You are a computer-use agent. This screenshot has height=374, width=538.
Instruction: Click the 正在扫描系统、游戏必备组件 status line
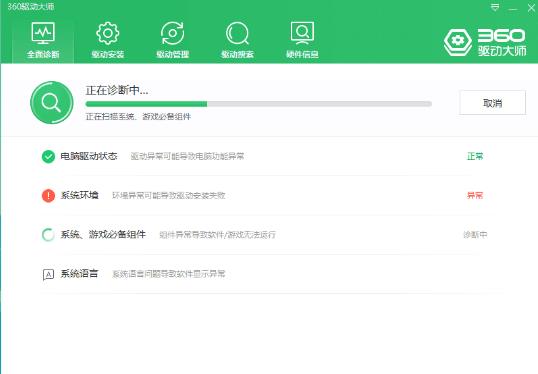tap(138, 117)
